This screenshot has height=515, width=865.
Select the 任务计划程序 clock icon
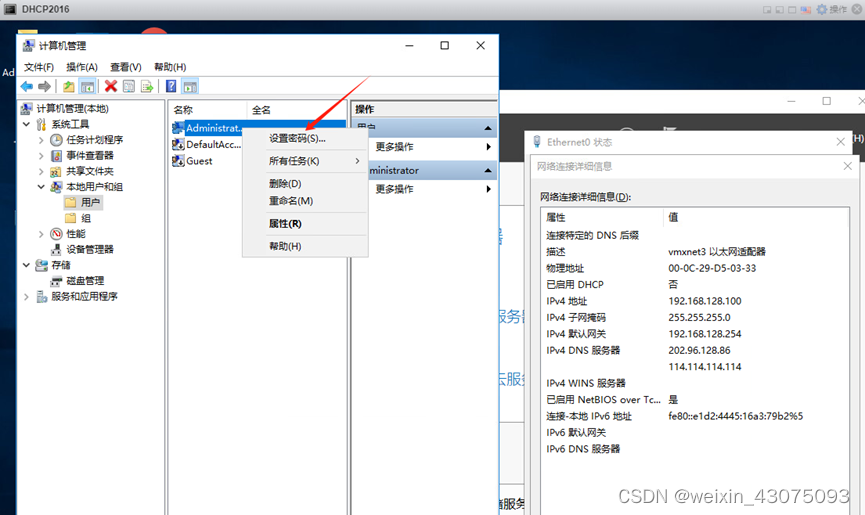click(56, 140)
